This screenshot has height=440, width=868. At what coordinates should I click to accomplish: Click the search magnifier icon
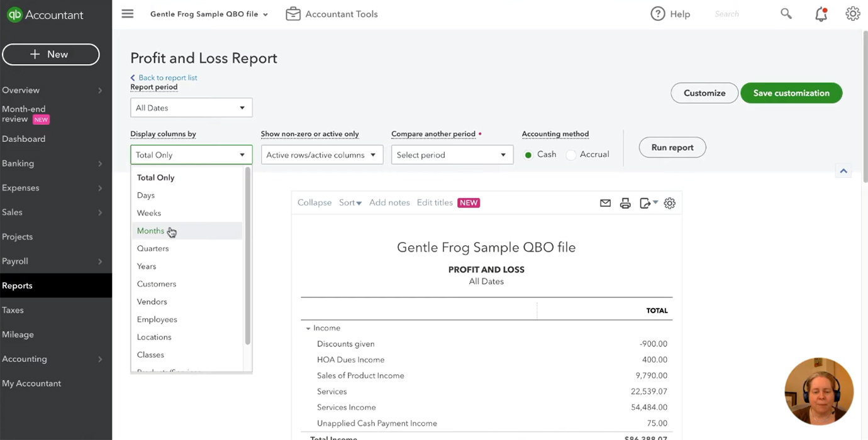coord(786,14)
